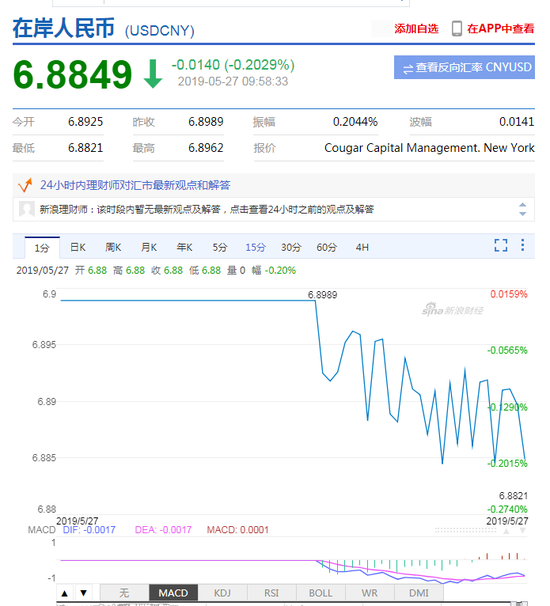Click 添加自选 link
Image resolution: width=550 pixels, height=606 pixels.
(416, 29)
